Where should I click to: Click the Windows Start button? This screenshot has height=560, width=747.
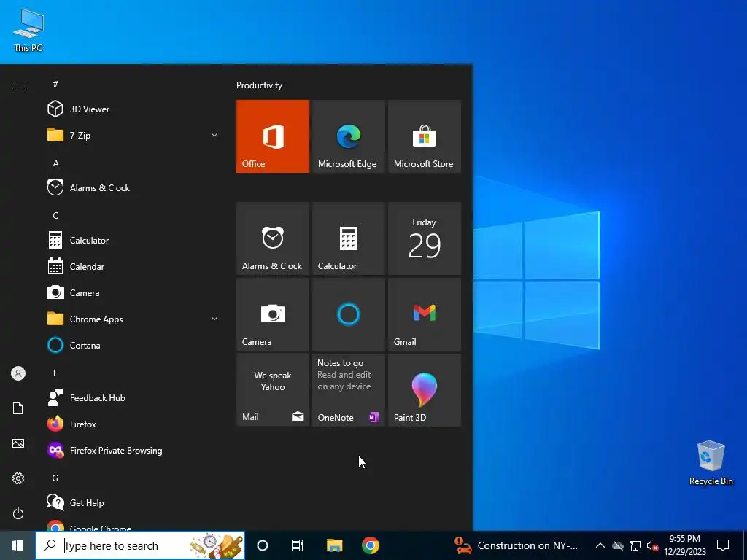[18, 545]
